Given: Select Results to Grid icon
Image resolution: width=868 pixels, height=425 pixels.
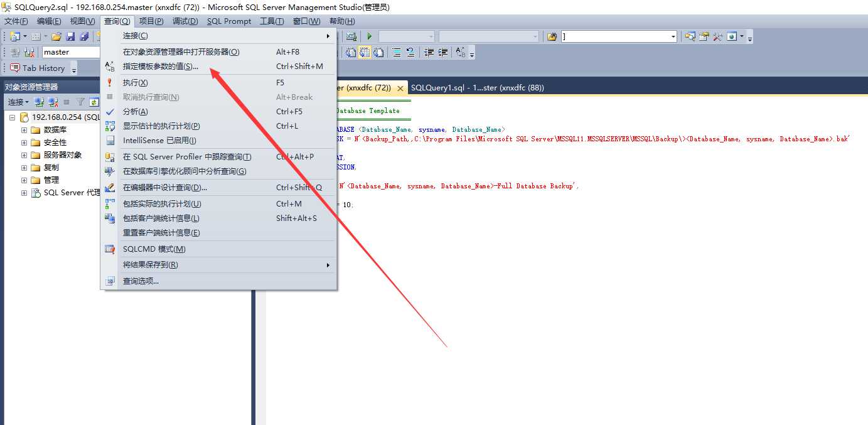Looking at the screenshot, I should [x=365, y=52].
